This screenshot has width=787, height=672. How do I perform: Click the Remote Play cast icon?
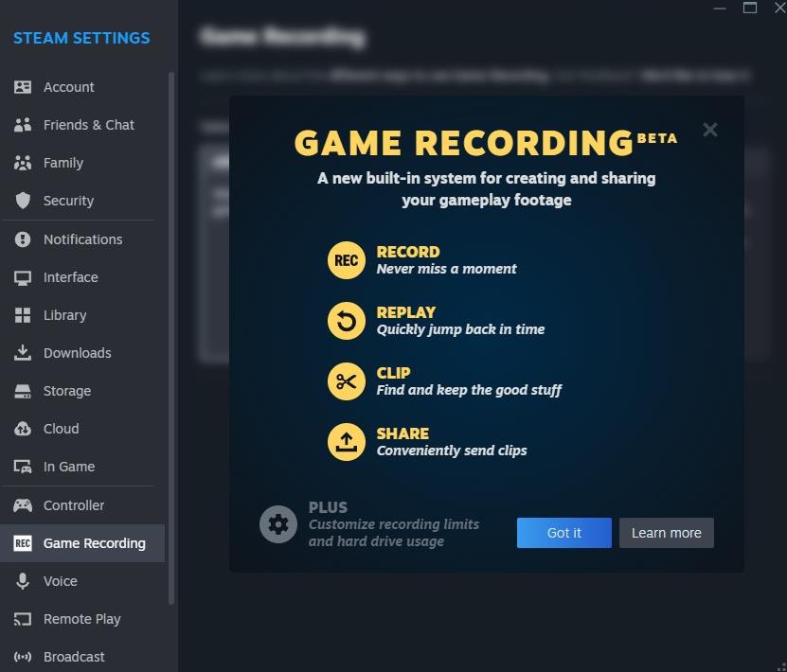pyautogui.click(x=23, y=619)
